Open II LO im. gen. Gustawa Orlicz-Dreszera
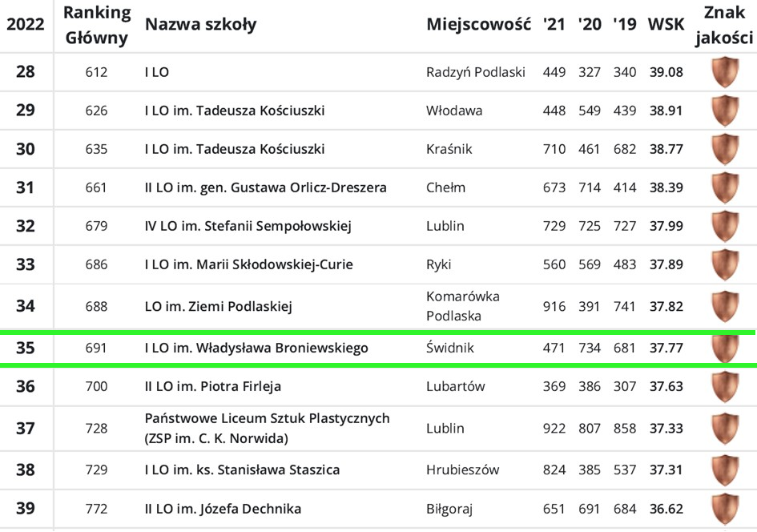The height and width of the screenshot is (532, 757). 265,187
